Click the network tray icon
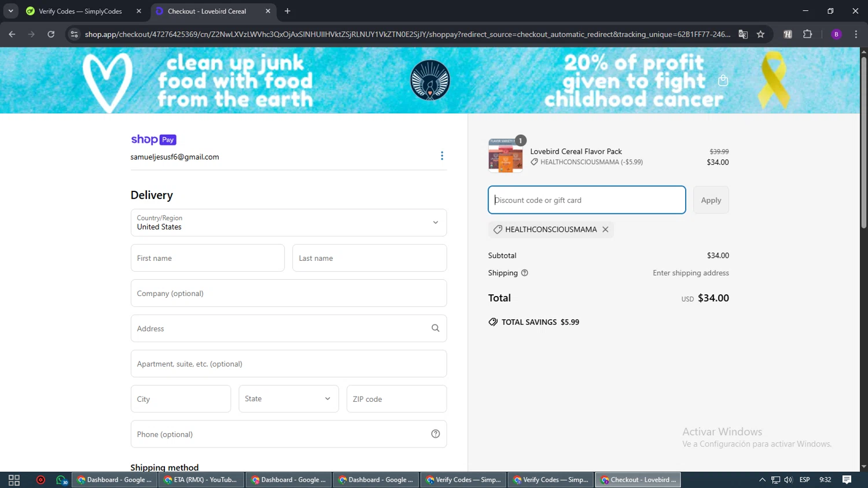This screenshot has width=868, height=488. click(x=775, y=480)
